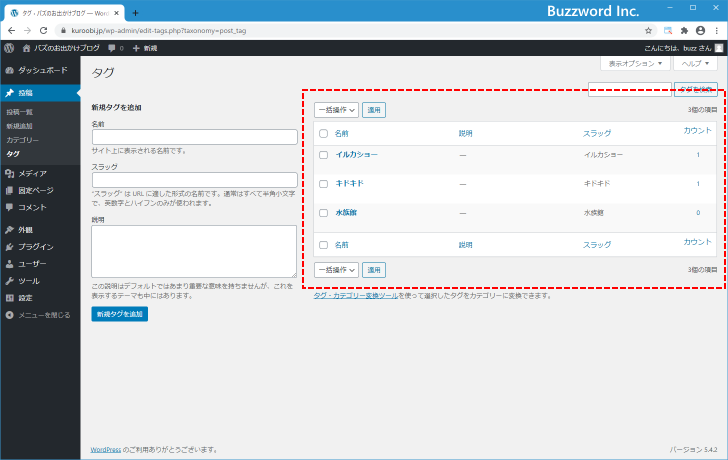Viewport: 728px width, 460px height.
Task: Open the Chrome three-dot menu
Action: [x=715, y=31]
